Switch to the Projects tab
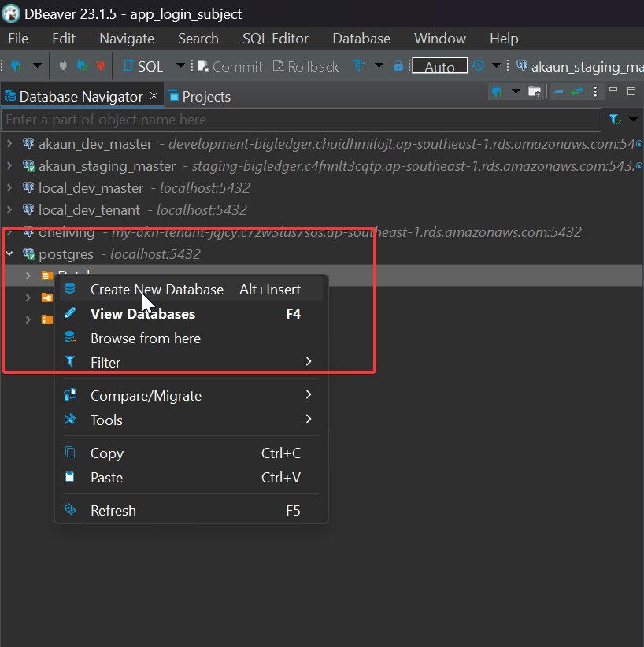 click(x=199, y=97)
